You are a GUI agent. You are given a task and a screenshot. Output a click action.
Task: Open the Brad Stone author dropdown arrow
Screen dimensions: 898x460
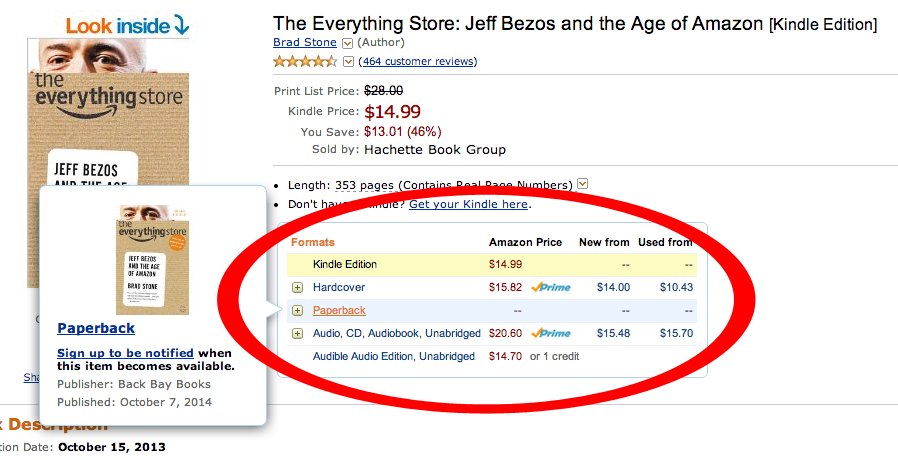click(348, 43)
